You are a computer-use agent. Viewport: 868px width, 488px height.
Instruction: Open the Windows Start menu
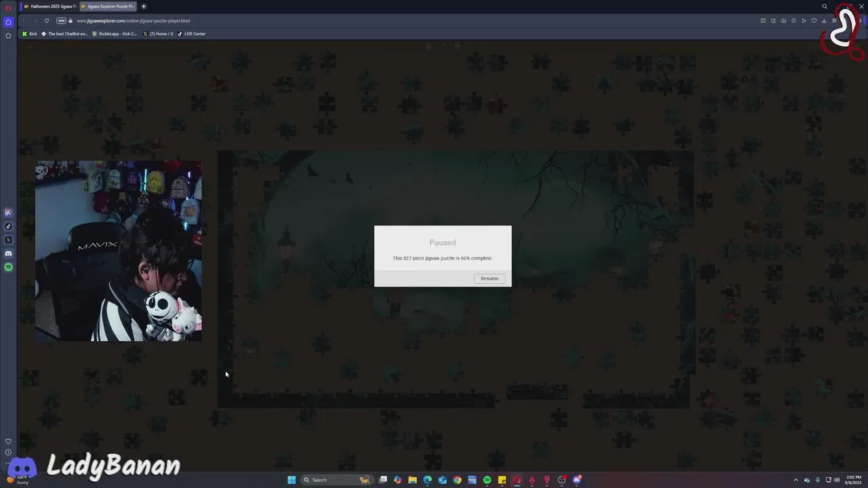click(x=292, y=480)
